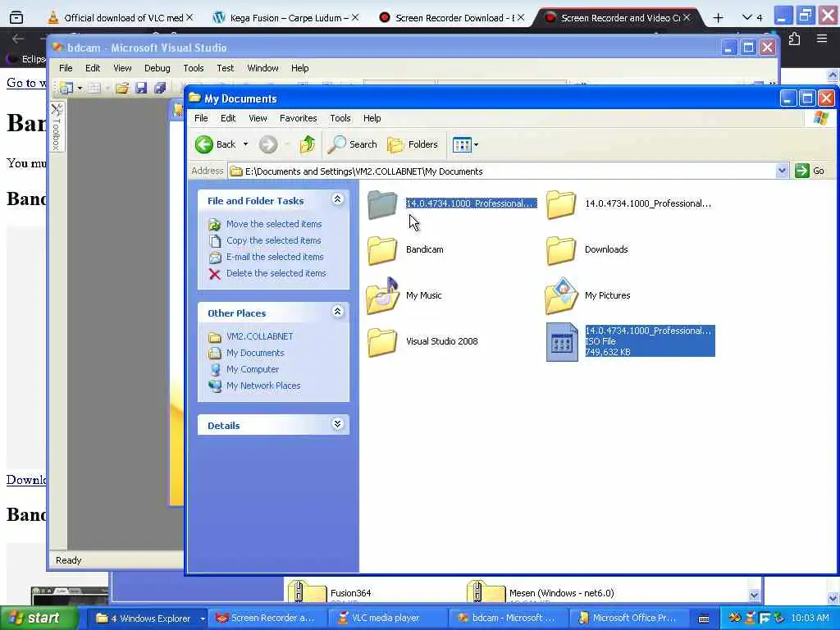Open My Computer in Other Places
Image resolution: width=840 pixels, height=630 pixels.
253,369
